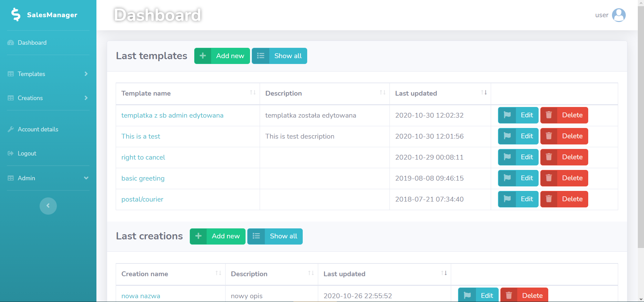Click the 'Last templates' section heading

tap(152, 56)
